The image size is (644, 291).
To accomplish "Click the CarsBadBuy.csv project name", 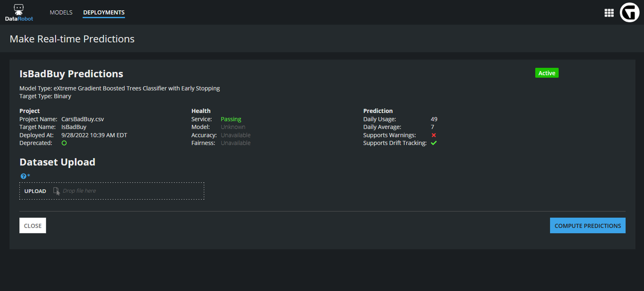I will [83, 119].
